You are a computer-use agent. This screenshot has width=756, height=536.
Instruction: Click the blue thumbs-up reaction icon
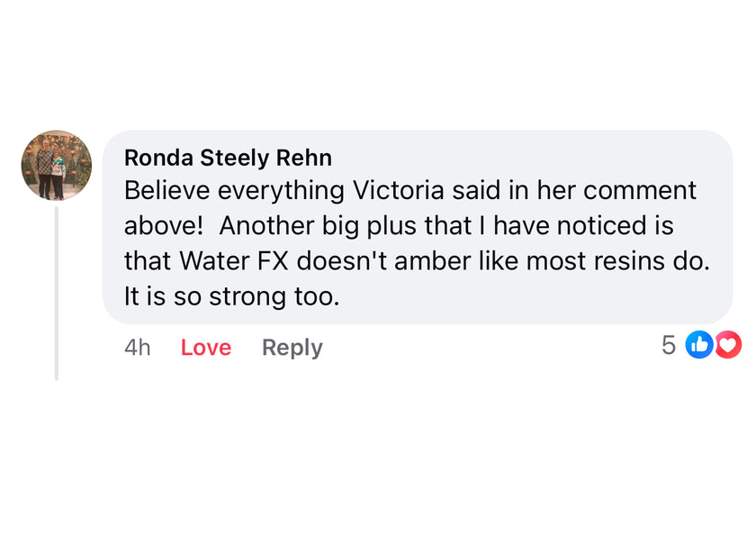click(x=699, y=345)
